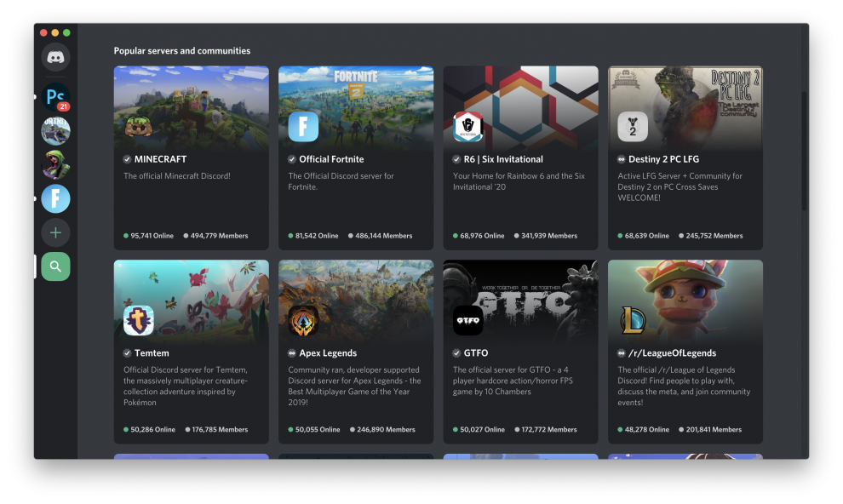Click "81,542 Online" on Fortnite card
The width and height of the screenshot is (843, 504).
tap(313, 235)
